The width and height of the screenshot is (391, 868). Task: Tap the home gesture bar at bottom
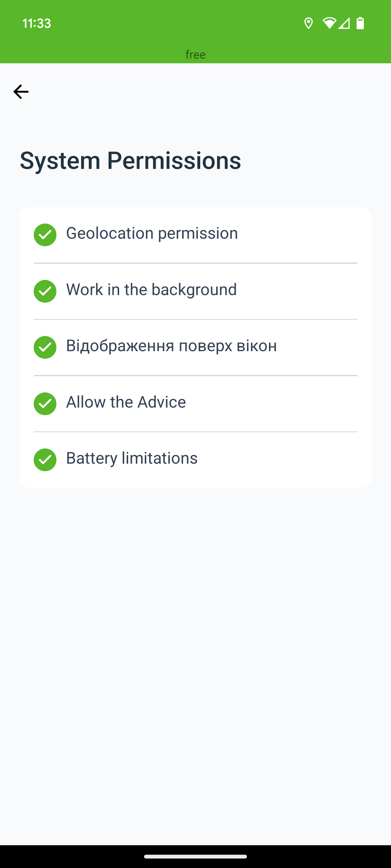click(x=195, y=856)
